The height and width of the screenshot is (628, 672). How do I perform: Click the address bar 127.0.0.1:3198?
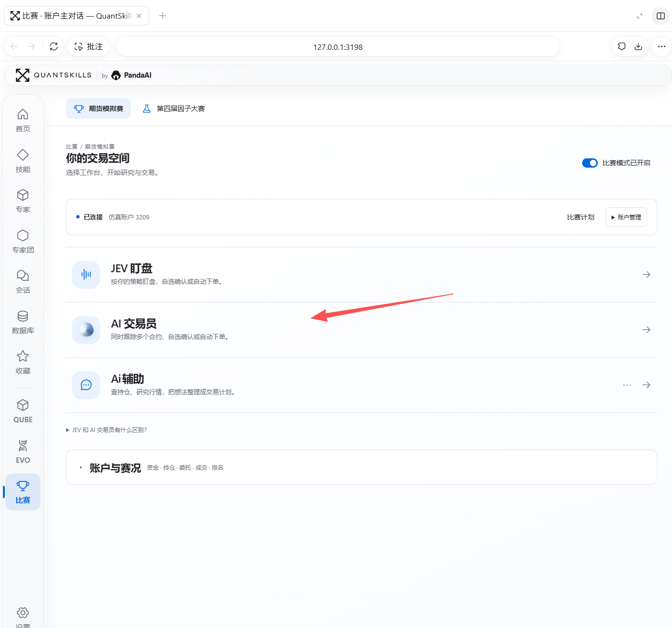(x=338, y=47)
